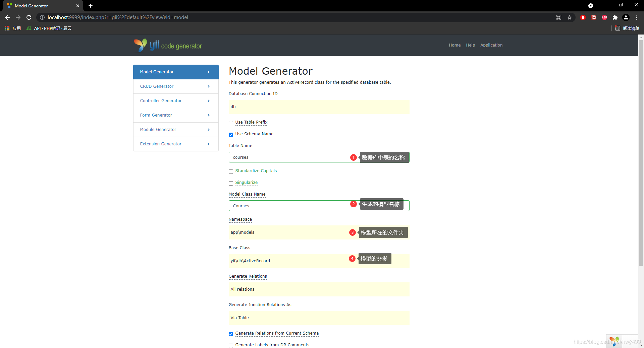Uncheck the Use Schema Name checkbox
Image resolution: width=644 pixels, height=348 pixels.
(231, 135)
